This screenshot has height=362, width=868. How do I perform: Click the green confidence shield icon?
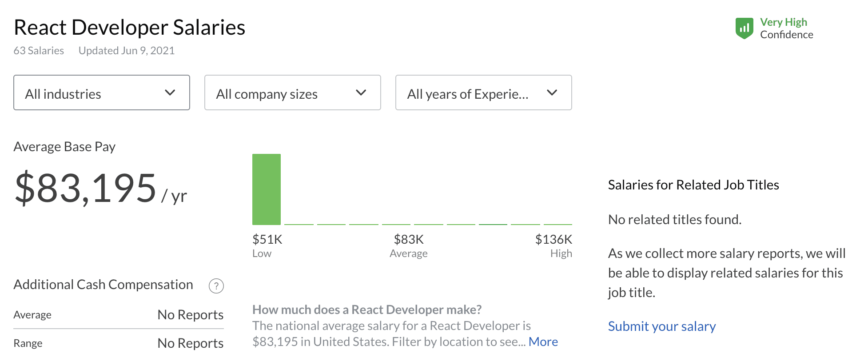point(745,28)
